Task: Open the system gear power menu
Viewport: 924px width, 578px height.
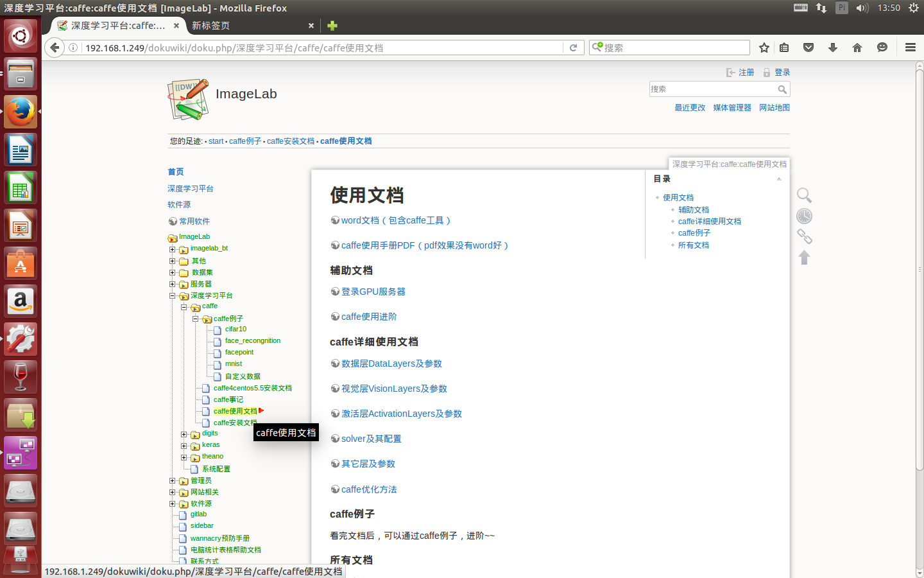Action: (913, 8)
